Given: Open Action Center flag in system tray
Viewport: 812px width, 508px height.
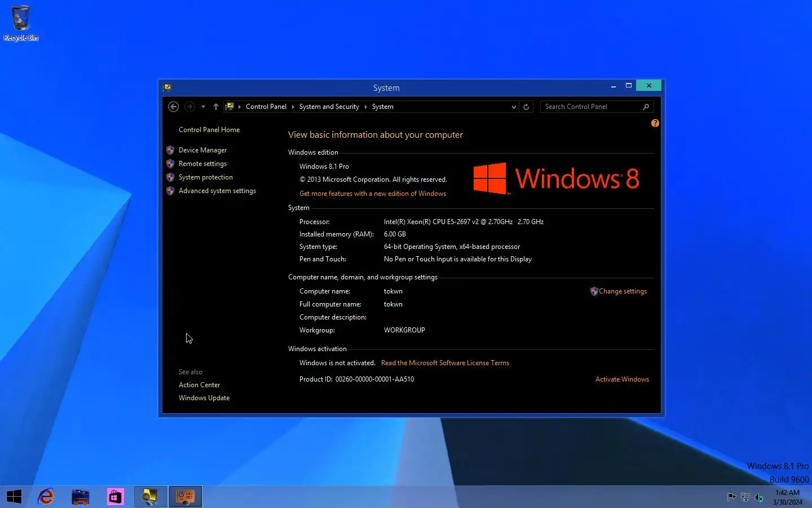Looking at the screenshot, I should [x=731, y=497].
